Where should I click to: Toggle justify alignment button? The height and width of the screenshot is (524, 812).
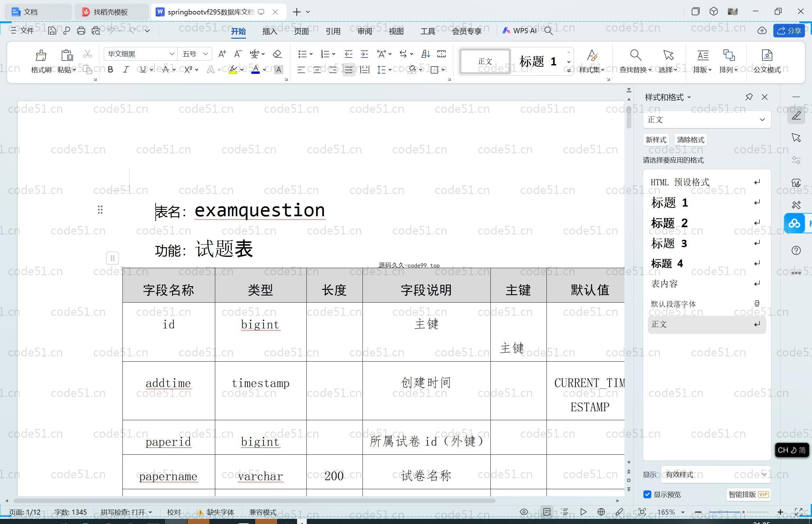click(349, 70)
